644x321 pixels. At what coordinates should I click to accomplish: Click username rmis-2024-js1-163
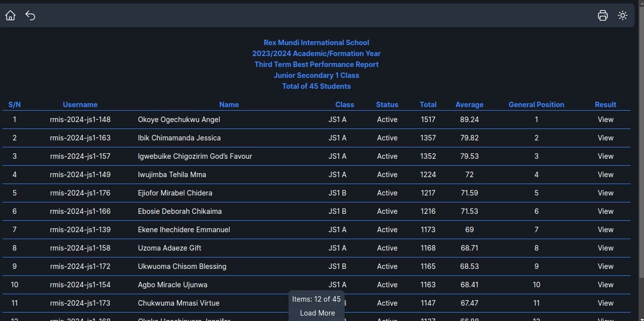pos(80,138)
